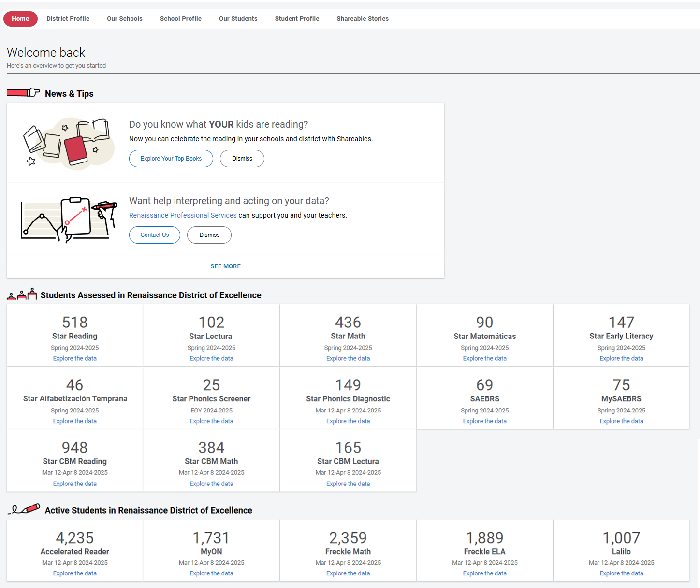This screenshot has height=588, width=700.
Task: Explore the data for Star Reading
Action: coord(75,358)
